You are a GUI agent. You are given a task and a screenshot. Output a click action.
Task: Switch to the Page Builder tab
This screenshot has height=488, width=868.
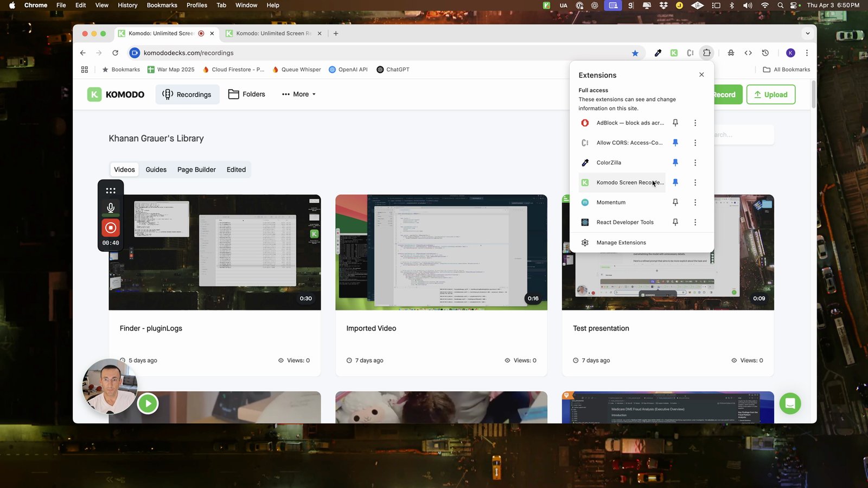pos(196,169)
